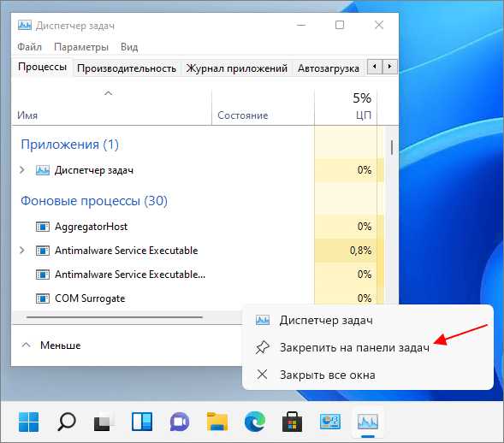Click the X icon beside Закрыть все окна
The image size is (504, 443).
(x=263, y=375)
